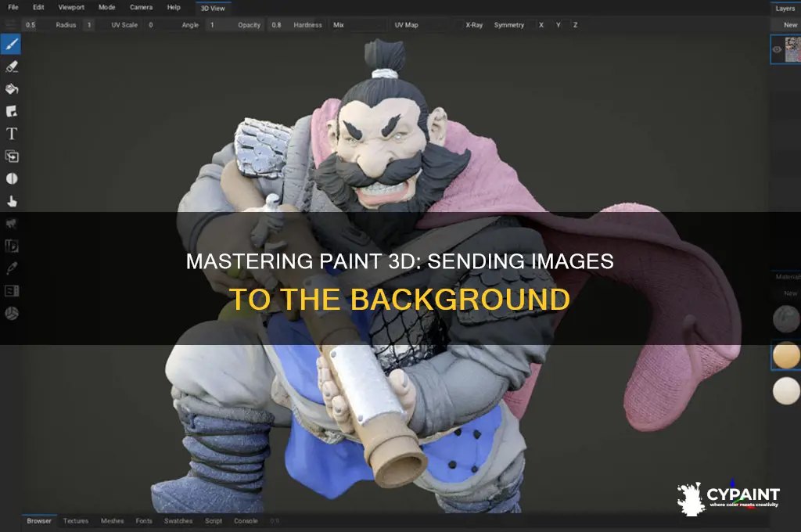Screen dimensions: 801x532
Task: Select the tan orange material sphere
Action: pos(786,354)
